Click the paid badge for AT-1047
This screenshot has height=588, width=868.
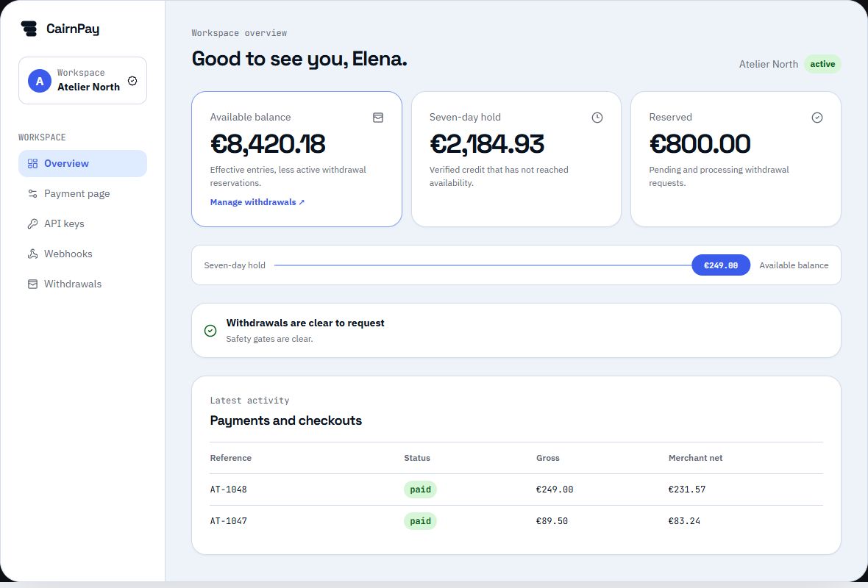pos(420,520)
